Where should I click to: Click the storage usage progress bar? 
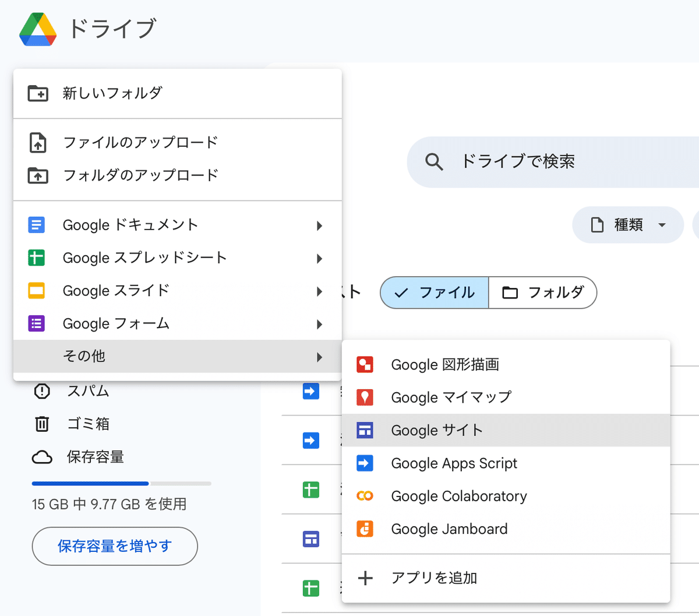(121, 483)
